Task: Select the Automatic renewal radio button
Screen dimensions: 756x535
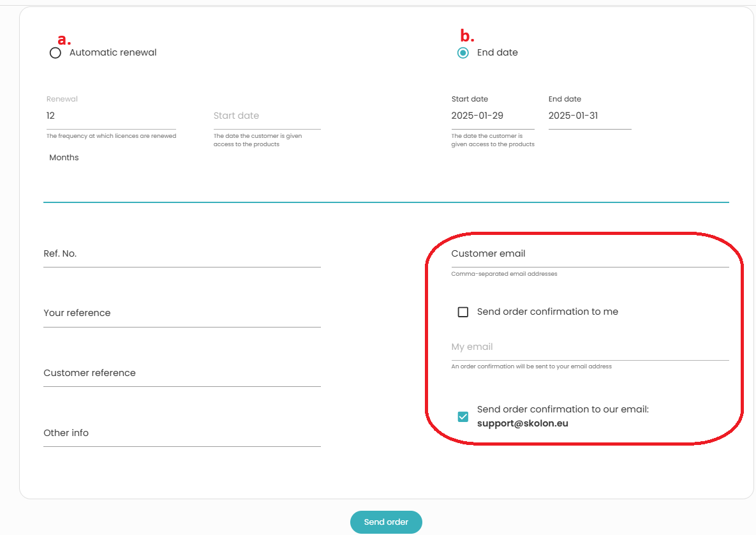Action: (56, 52)
